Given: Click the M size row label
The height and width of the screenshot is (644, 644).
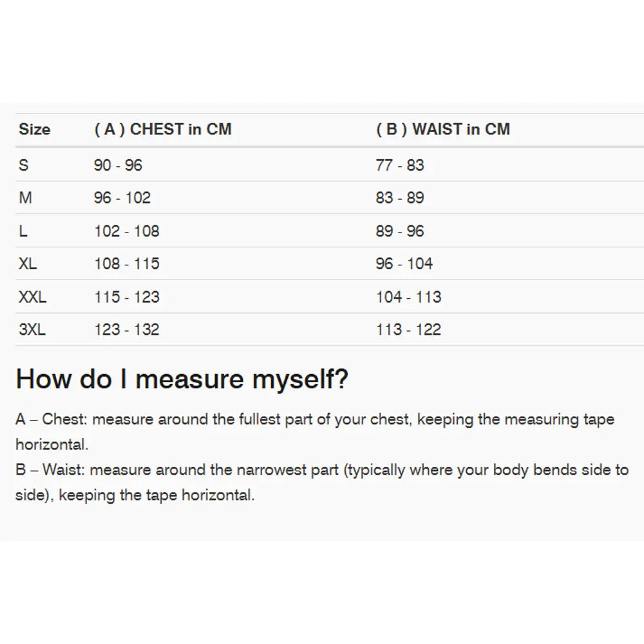Looking at the screenshot, I should (25, 198).
